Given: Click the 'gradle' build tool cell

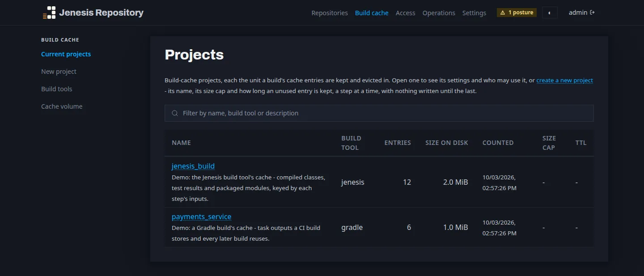Looking at the screenshot, I should coord(352,228).
